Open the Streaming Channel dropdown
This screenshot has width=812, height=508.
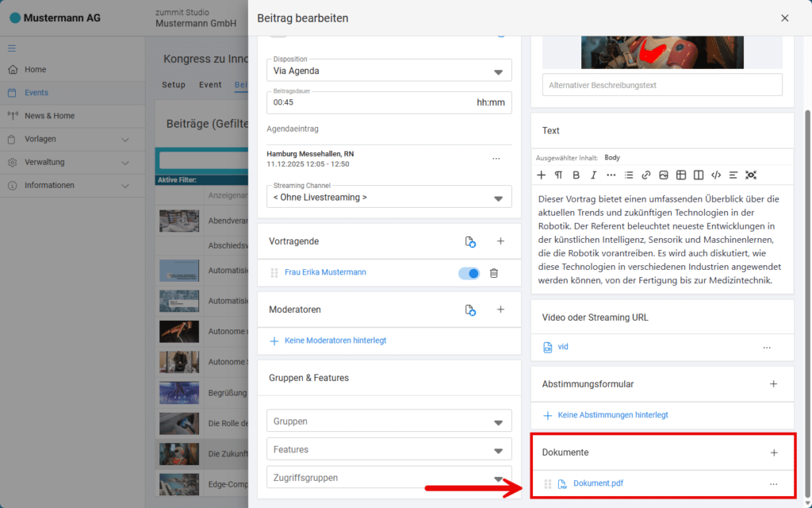pyautogui.click(x=389, y=197)
